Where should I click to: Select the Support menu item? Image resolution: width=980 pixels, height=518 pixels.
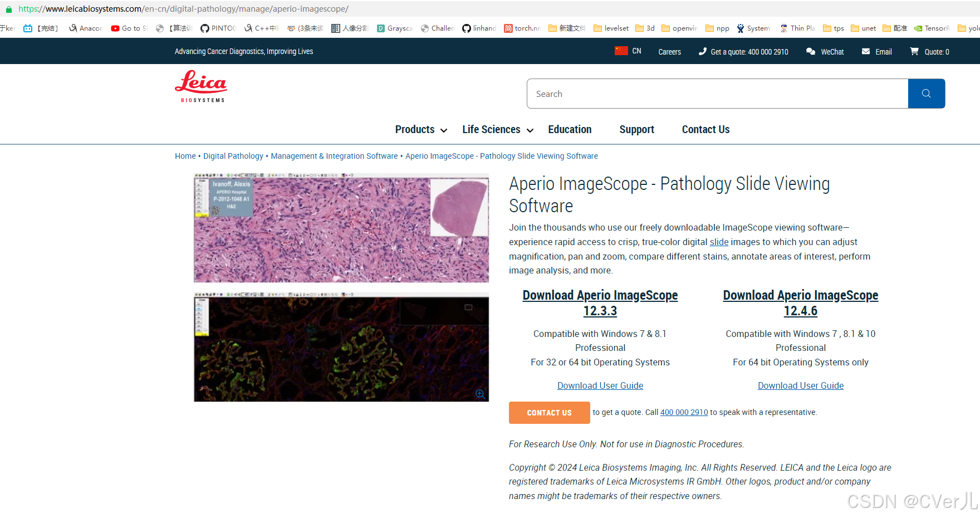(636, 129)
